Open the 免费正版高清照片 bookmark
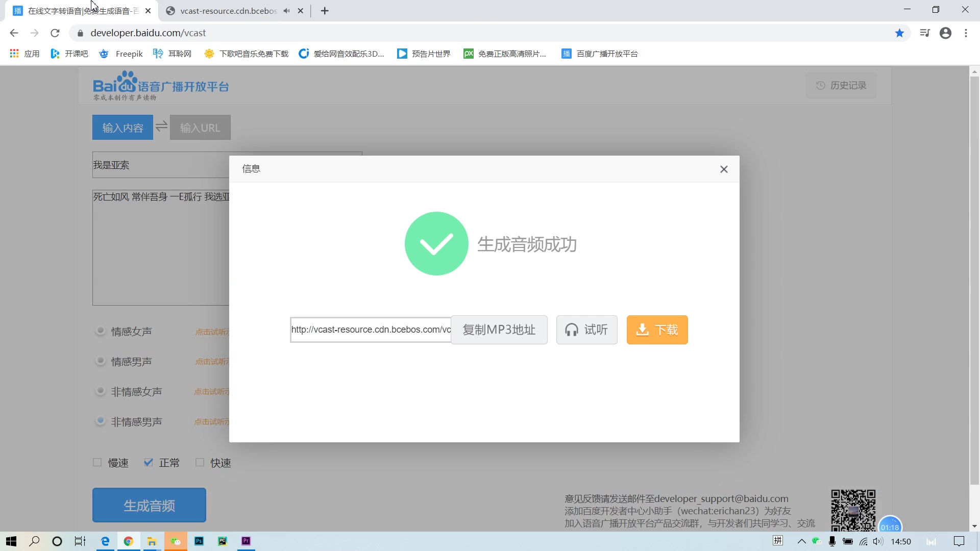The width and height of the screenshot is (980, 551). coord(505,54)
